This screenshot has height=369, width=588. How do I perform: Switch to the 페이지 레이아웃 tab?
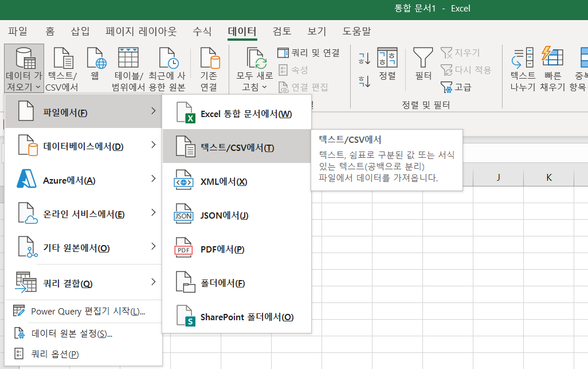coord(141,31)
